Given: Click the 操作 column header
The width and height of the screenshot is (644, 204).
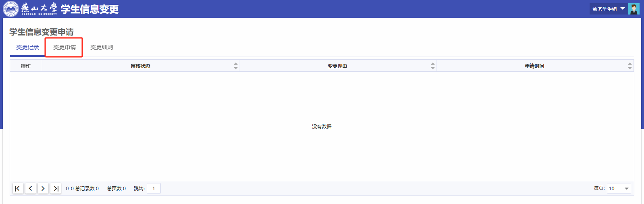Looking at the screenshot, I should (x=26, y=66).
